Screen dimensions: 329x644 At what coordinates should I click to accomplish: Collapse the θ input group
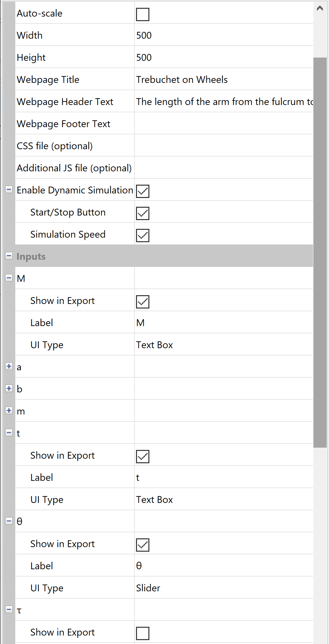coord(9,521)
